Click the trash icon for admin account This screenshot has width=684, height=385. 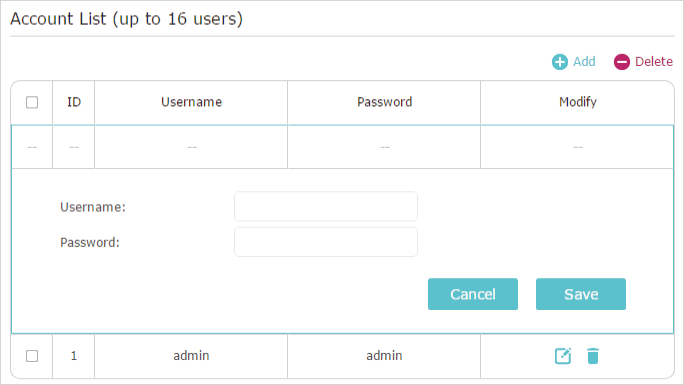593,356
